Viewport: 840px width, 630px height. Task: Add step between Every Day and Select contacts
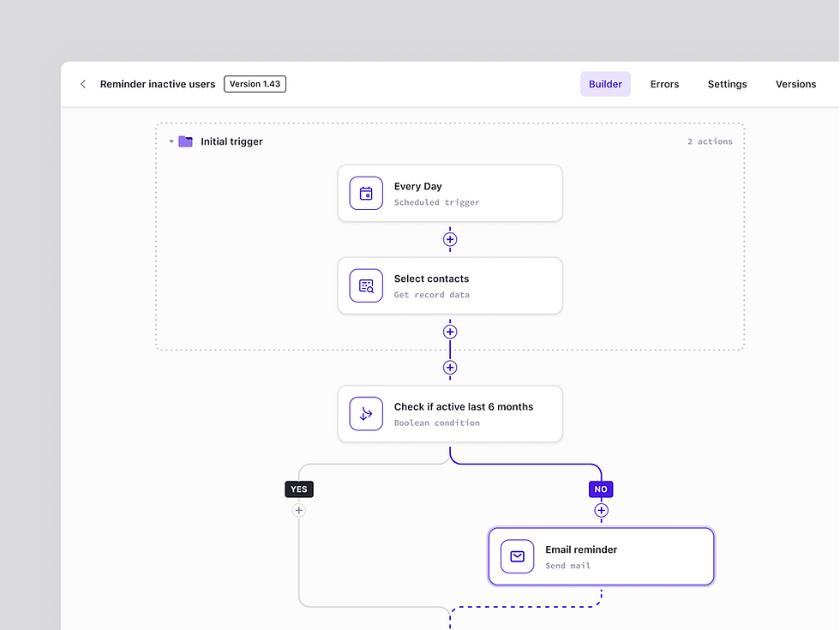click(450, 239)
